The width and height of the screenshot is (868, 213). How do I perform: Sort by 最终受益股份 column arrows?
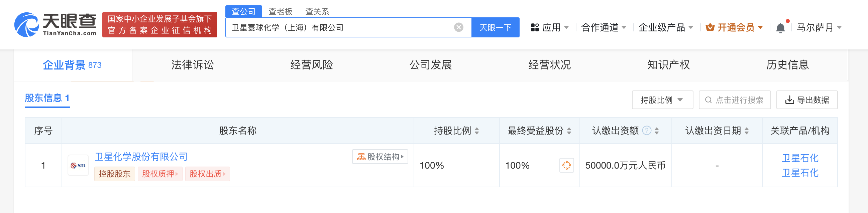(569, 131)
